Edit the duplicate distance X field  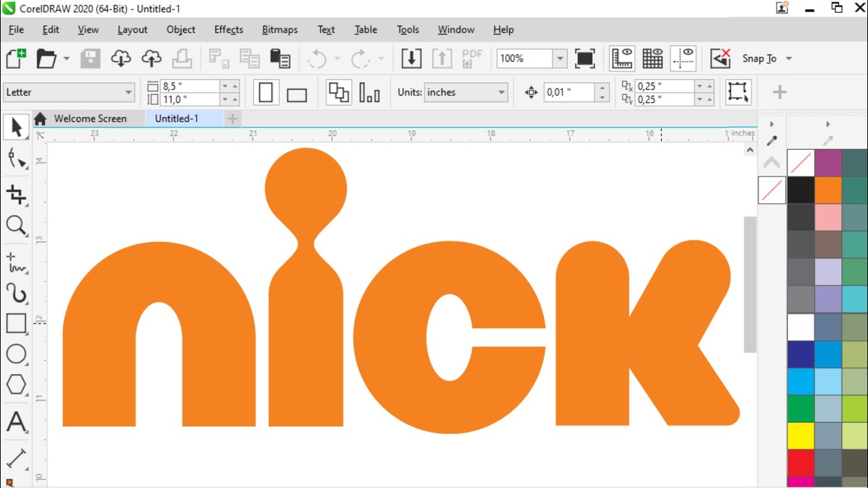point(665,86)
